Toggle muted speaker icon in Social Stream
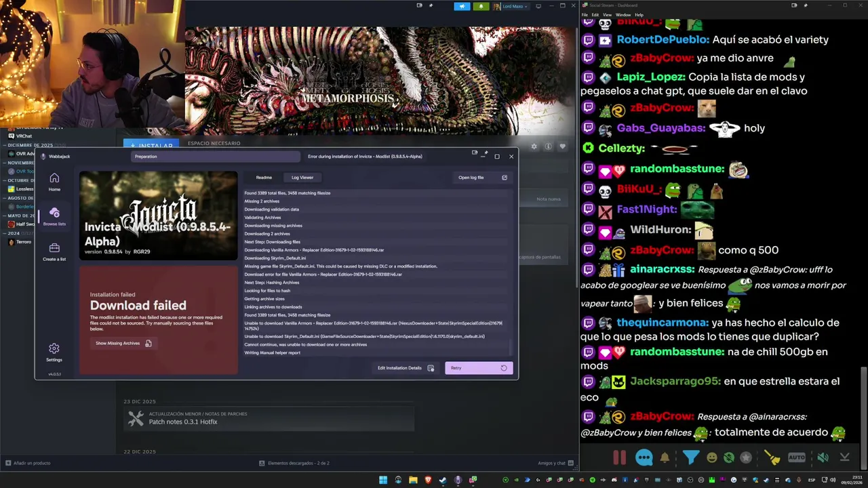 coord(823,457)
